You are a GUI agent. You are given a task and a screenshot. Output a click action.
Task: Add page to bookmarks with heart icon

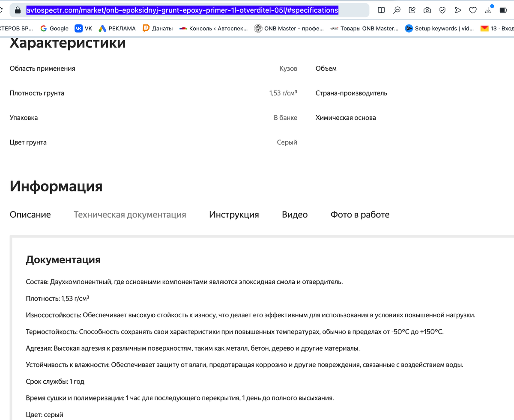[473, 10]
